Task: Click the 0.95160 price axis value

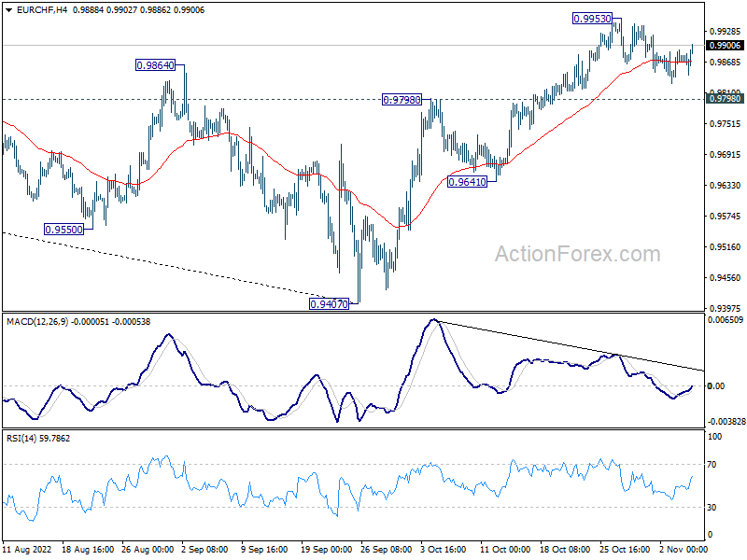Action: (x=726, y=247)
